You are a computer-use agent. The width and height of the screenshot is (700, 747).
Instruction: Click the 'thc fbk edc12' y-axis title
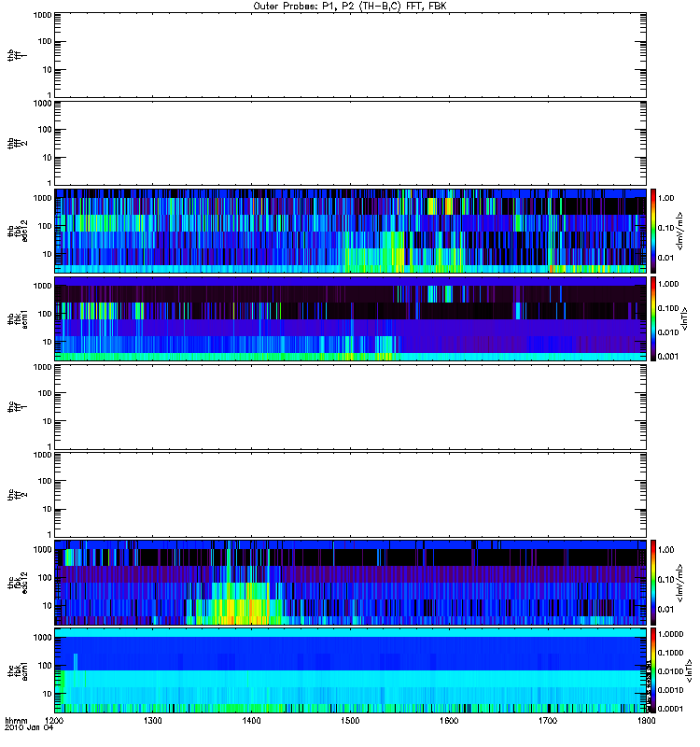(x=18, y=582)
